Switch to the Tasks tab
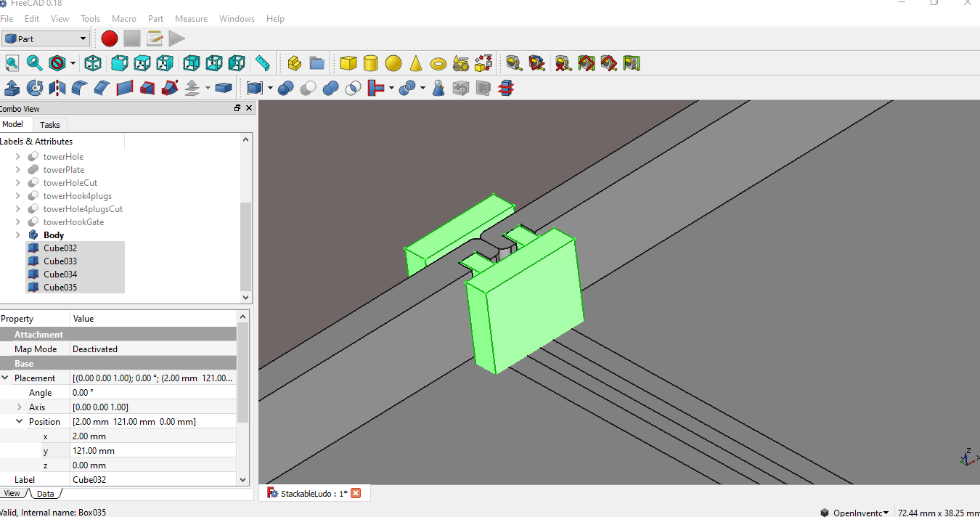The width and height of the screenshot is (980, 517). click(x=50, y=125)
